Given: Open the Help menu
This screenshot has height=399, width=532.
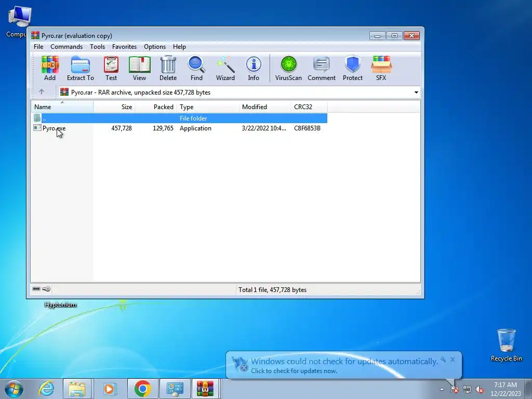Looking at the screenshot, I should 179,46.
